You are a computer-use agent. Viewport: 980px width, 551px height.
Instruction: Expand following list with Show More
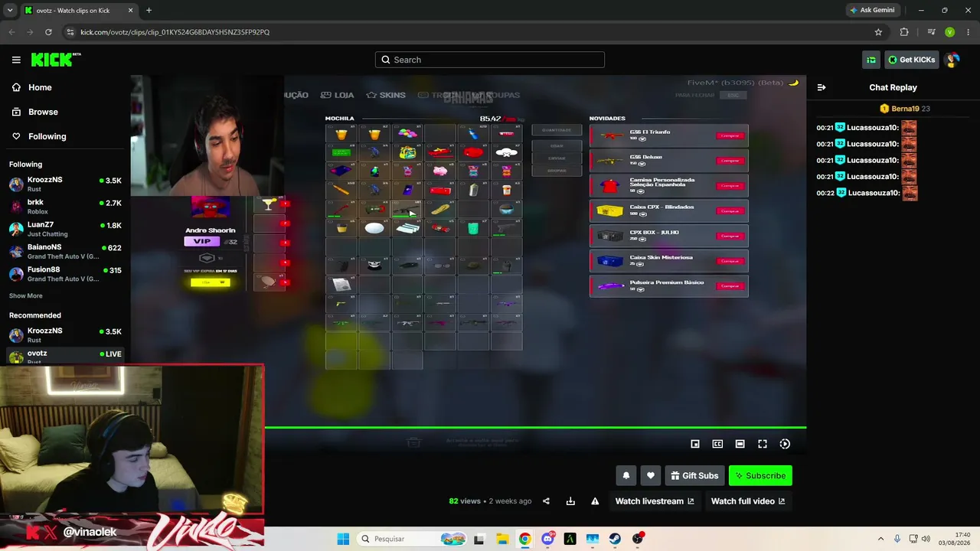tap(26, 295)
